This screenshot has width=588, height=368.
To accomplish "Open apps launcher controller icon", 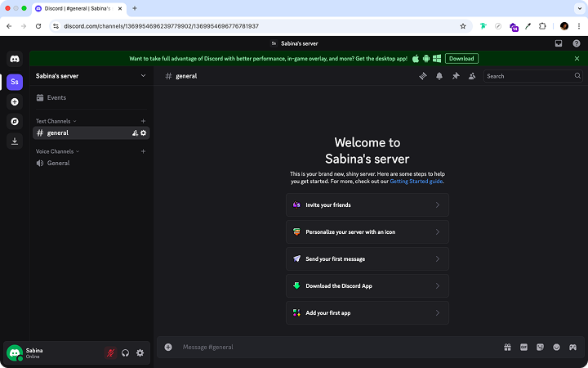I will tap(572, 347).
